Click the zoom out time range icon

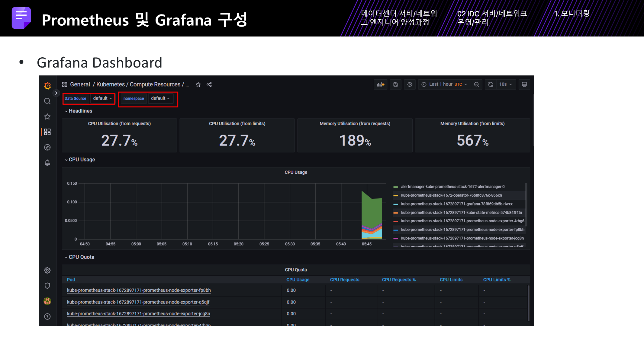[x=476, y=84]
